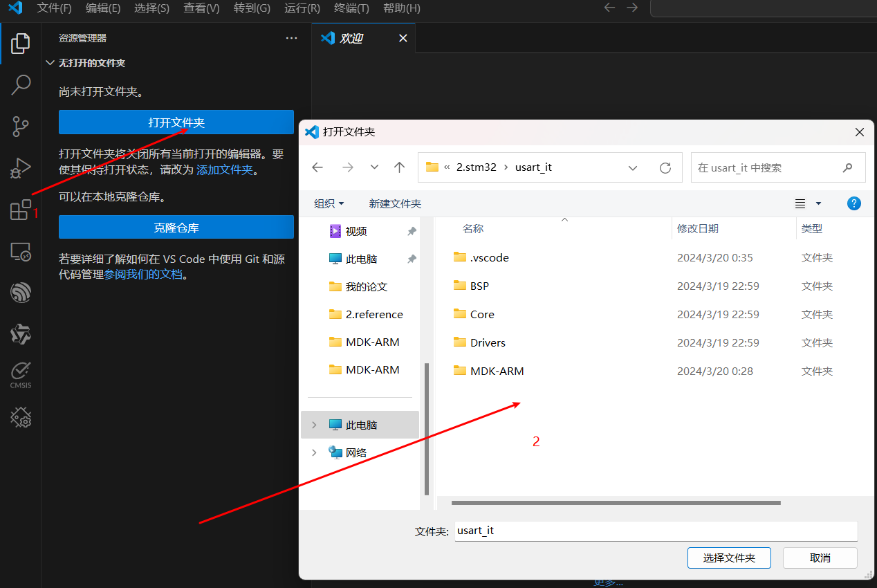The image size is (877, 588).
Task: Click the help question mark in the dialog
Action: tap(854, 203)
